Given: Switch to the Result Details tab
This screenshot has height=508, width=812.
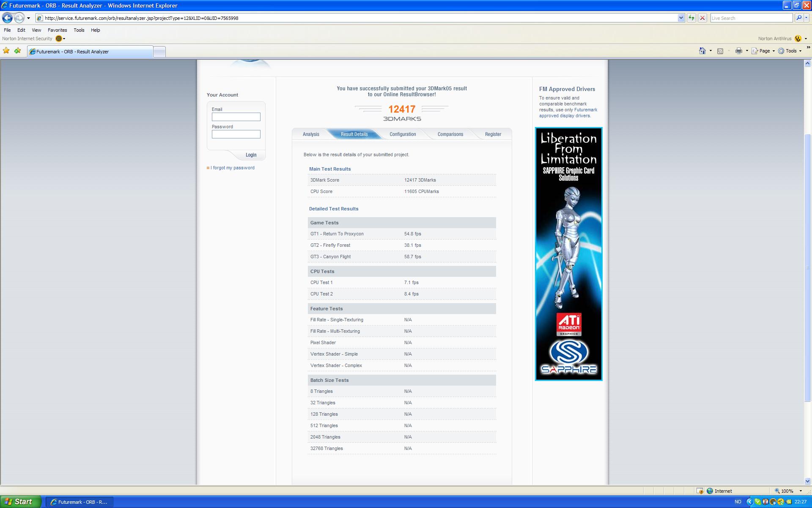Looking at the screenshot, I should [x=354, y=134].
